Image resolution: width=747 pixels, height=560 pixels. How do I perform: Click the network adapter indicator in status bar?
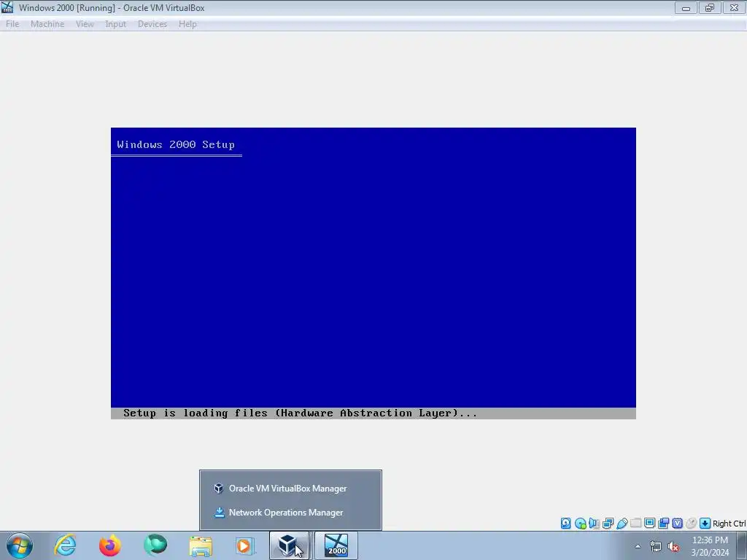coord(608,524)
